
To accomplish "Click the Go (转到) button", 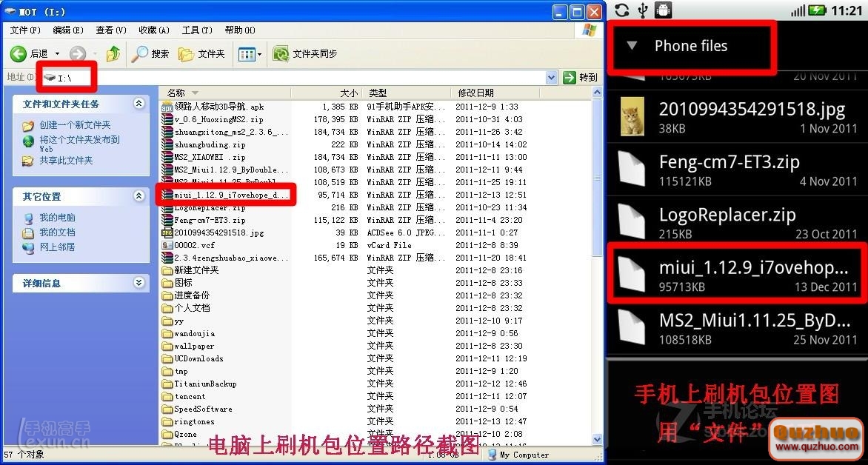I will [580, 78].
